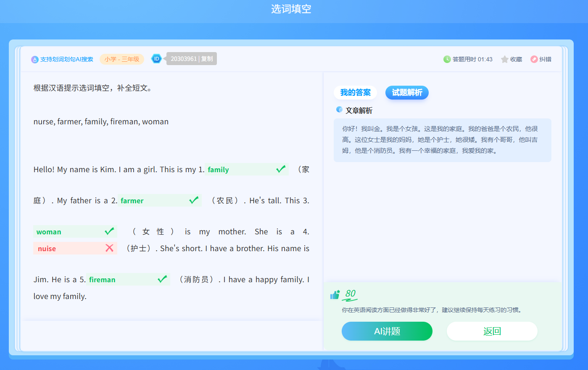Click the green checkmark beside fireman
The height and width of the screenshot is (370, 588).
point(162,279)
